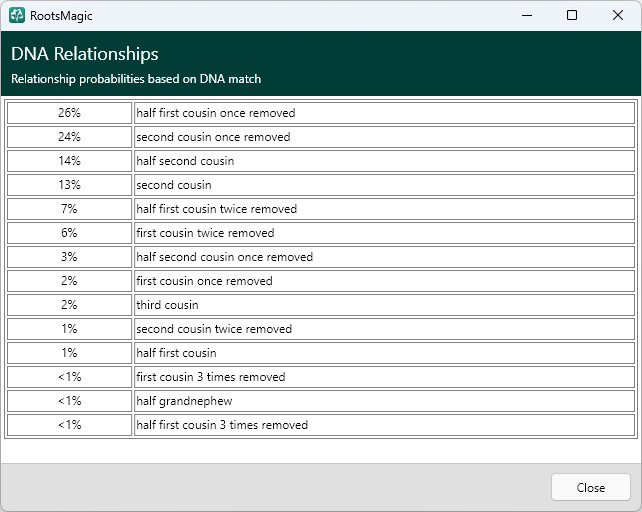The image size is (642, 512).
Task: Select the 'half first cousin' cell at 1%
Action: click(384, 353)
